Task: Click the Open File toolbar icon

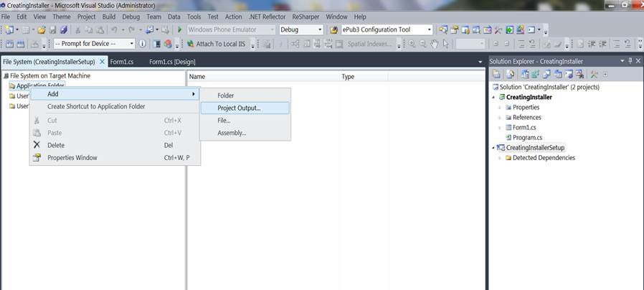Action: pyautogui.click(x=42, y=30)
